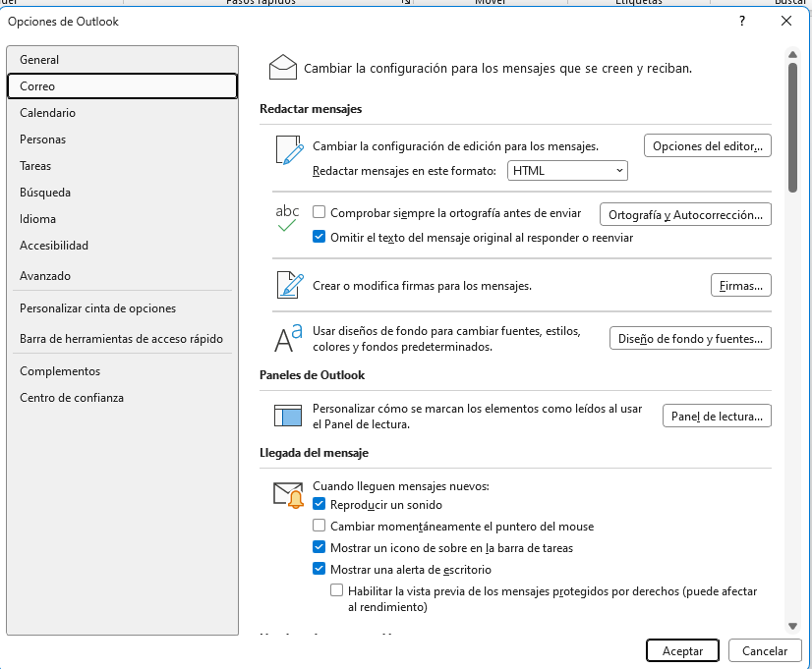Enable Comprobar siempre la ortografía antes de enviar
This screenshot has width=812, height=669.
click(319, 212)
